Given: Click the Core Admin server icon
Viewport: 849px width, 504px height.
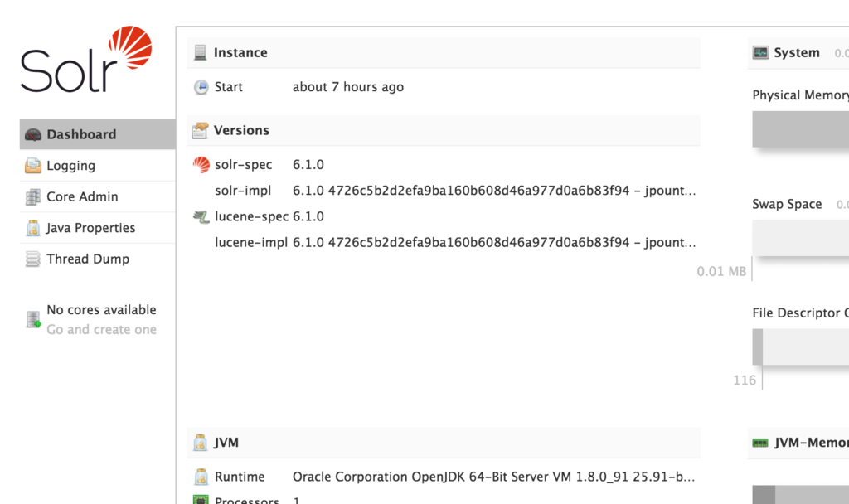Looking at the screenshot, I should [33, 197].
